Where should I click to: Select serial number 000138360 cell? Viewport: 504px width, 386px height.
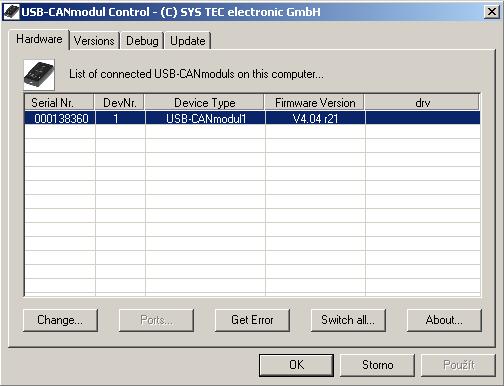click(x=60, y=118)
